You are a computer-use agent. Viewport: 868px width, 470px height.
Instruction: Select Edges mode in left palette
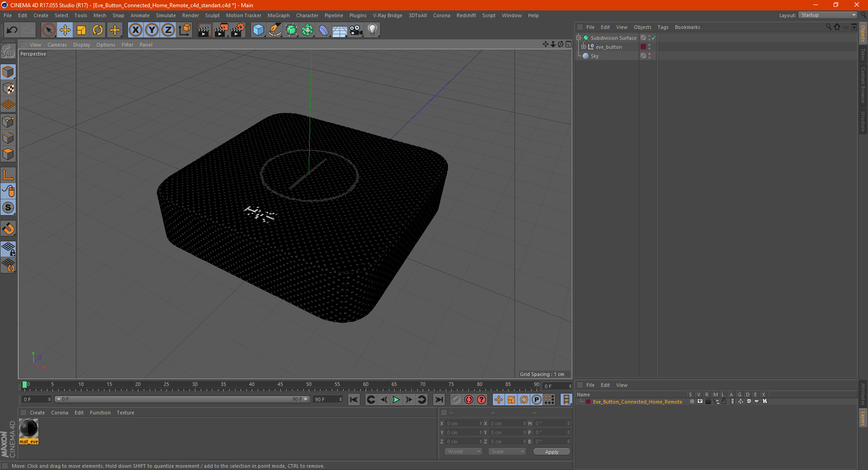point(9,138)
